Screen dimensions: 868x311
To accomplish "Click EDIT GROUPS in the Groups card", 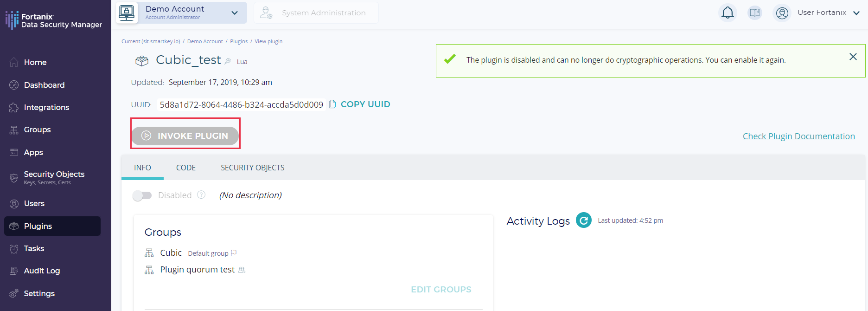I will [x=440, y=289].
